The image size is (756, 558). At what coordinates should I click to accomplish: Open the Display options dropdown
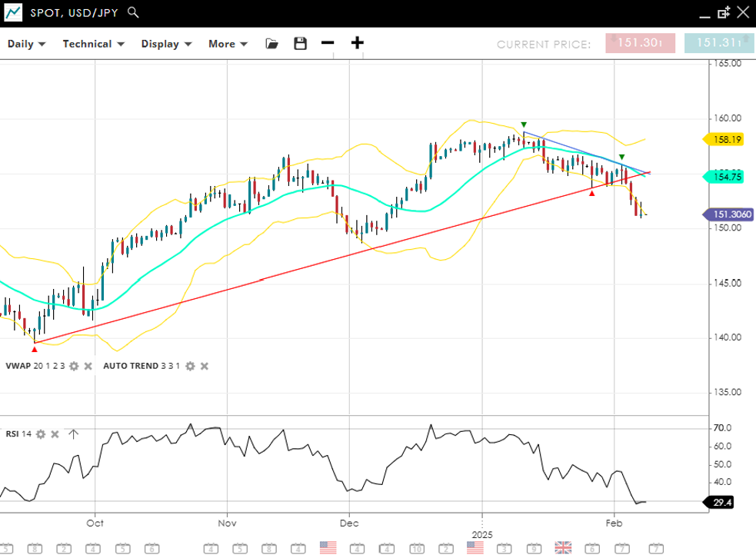click(x=165, y=44)
